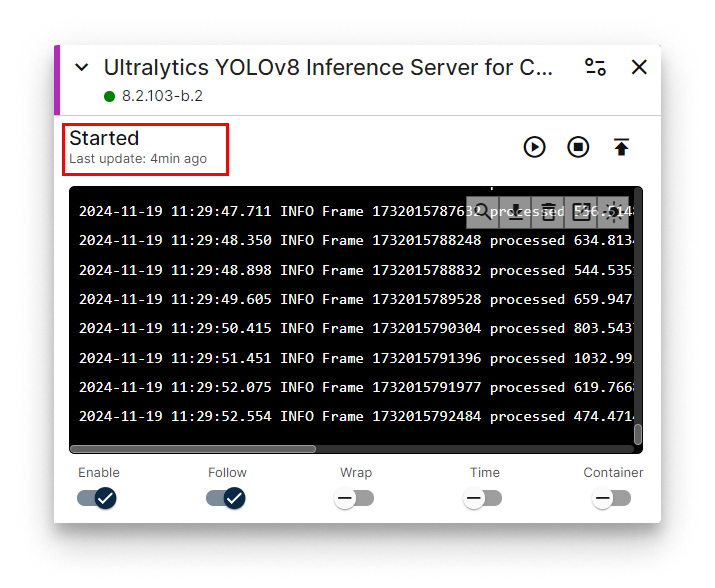Click the 'Started' status text
The height and width of the screenshot is (588, 715).
(x=104, y=138)
